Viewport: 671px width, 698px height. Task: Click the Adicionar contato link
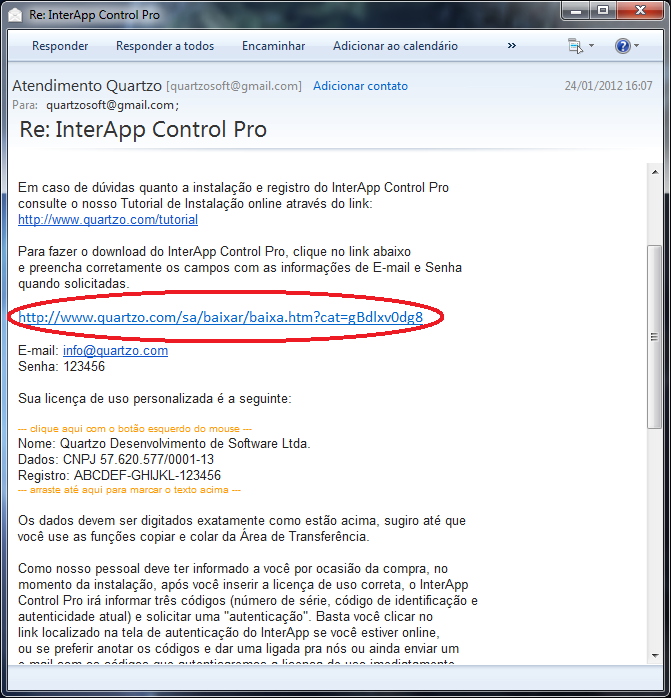point(360,86)
